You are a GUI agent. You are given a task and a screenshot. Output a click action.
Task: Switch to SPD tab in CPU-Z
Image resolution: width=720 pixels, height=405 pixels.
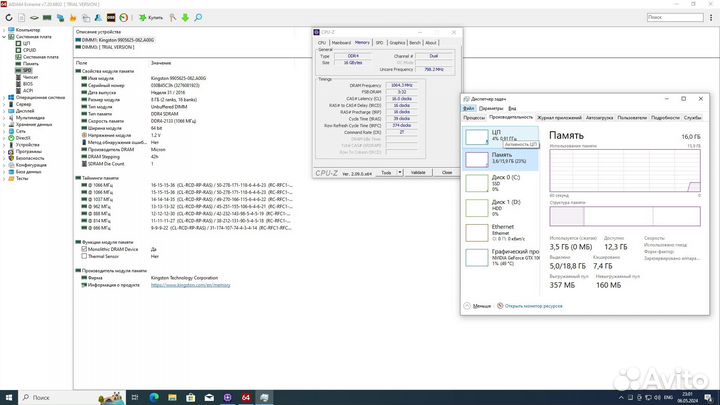379,43
